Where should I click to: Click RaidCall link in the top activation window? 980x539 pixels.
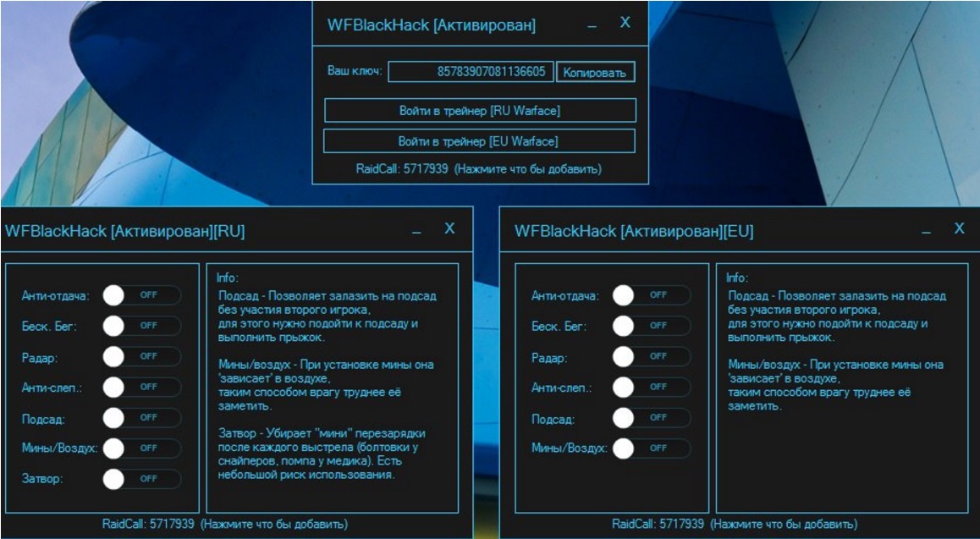[x=479, y=168]
